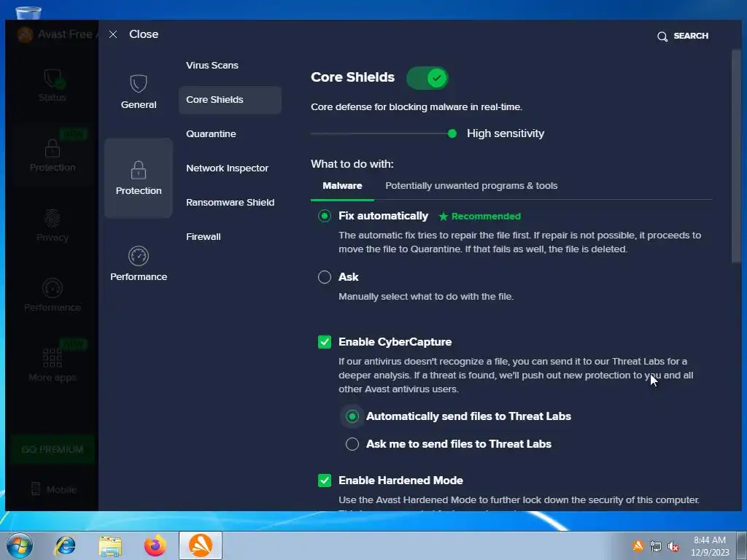
Task: Click muted volume icon in tray
Action: (x=673, y=546)
